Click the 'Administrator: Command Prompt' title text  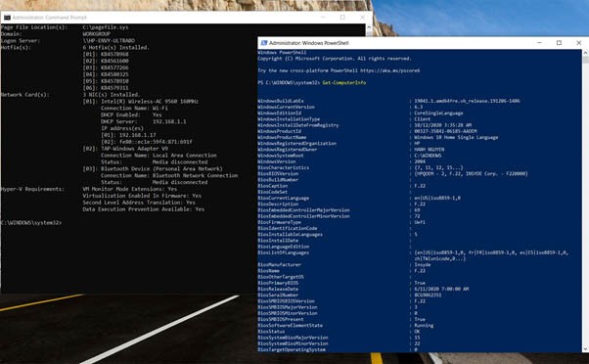click(49, 18)
